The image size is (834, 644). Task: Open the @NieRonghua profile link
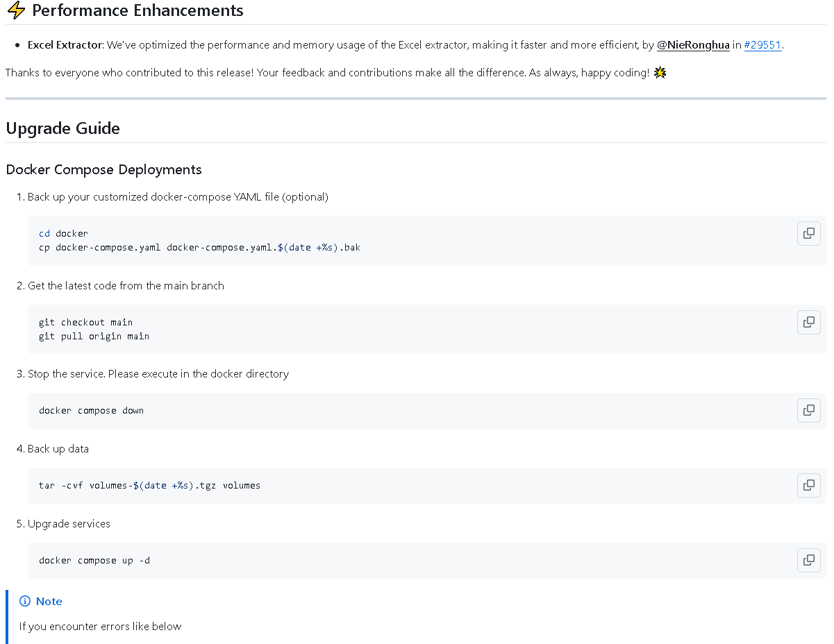[693, 45]
